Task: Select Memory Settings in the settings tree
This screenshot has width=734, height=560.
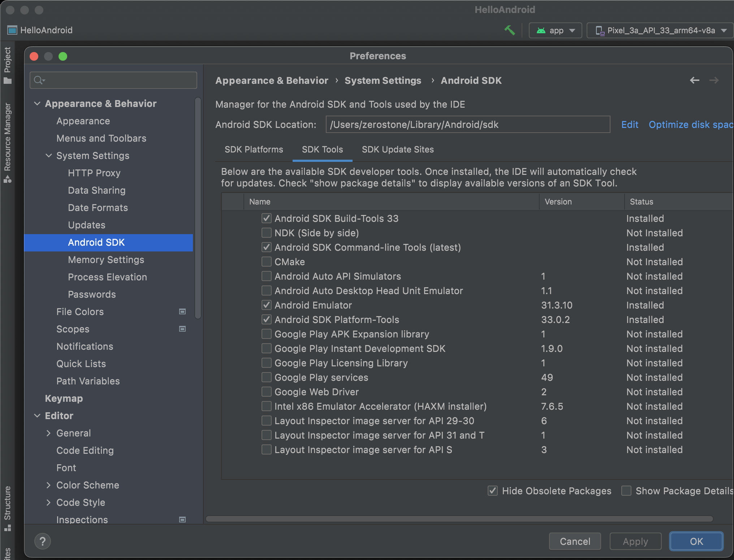Action: pos(106,260)
